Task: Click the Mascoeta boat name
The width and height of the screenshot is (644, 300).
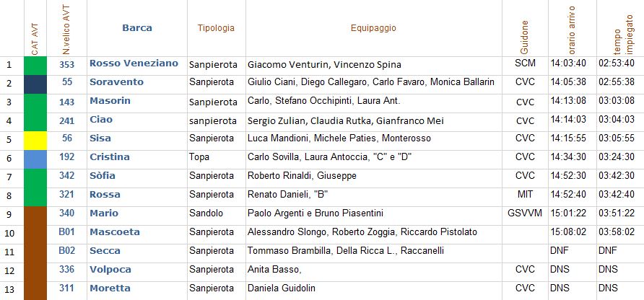Action: [x=115, y=232]
